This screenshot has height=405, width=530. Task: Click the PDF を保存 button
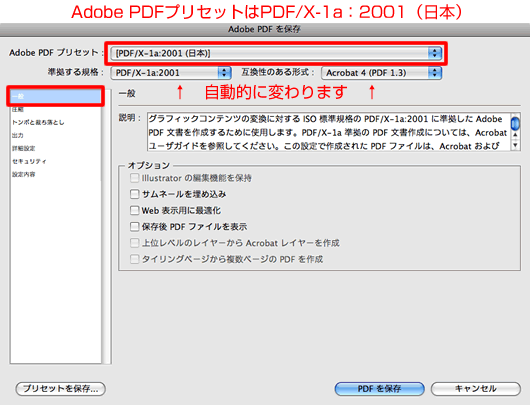pos(379,389)
